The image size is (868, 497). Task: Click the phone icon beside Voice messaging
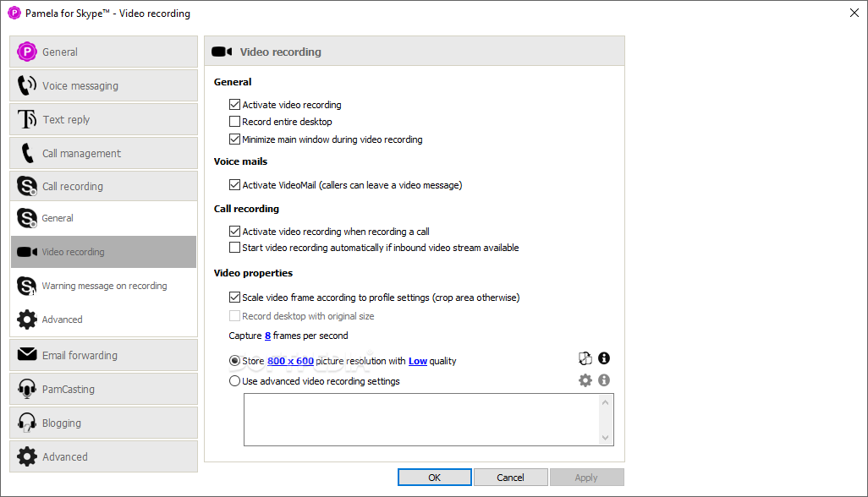point(26,85)
